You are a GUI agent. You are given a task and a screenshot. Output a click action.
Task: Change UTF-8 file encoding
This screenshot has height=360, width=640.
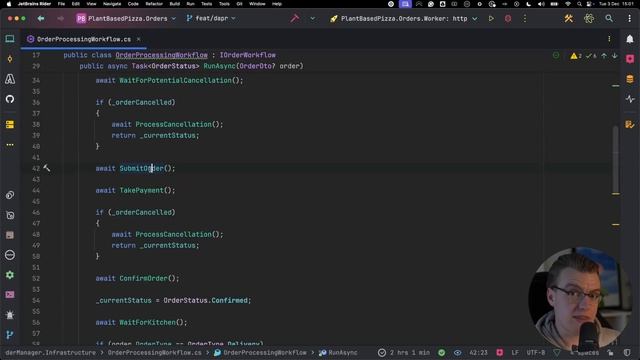[x=536, y=353]
